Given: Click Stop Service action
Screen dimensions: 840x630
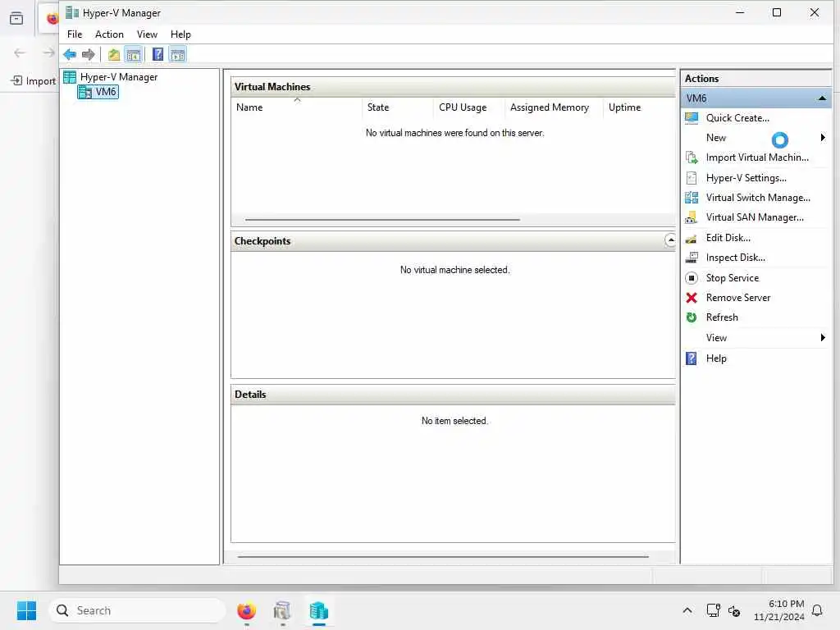Looking at the screenshot, I should [x=732, y=278].
